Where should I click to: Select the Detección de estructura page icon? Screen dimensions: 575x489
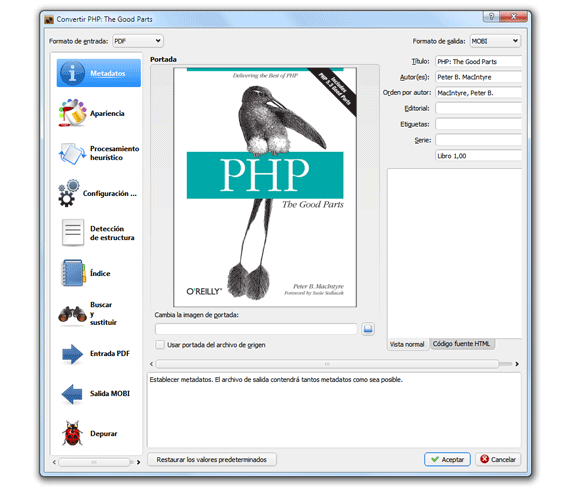73,233
